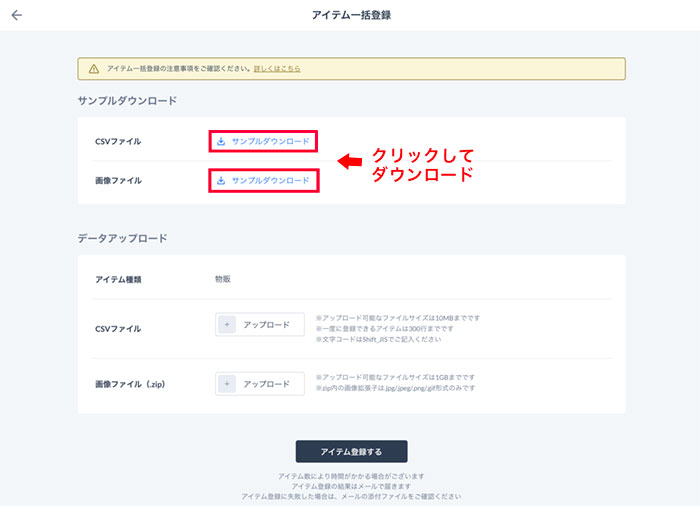Click plus icon on 画像ファイル(.zip) upload button
Screen dimensions: 700x506
click(227, 384)
